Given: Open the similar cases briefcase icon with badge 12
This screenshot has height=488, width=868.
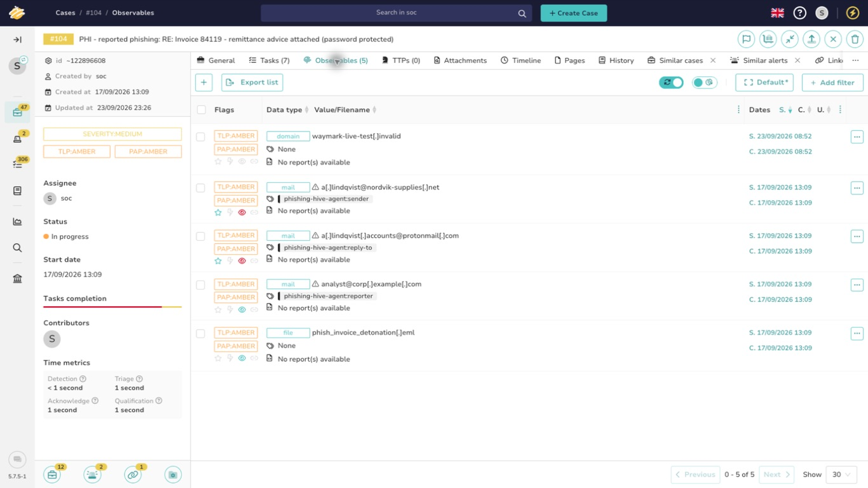Looking at the screenshot, I should (52, 474).
